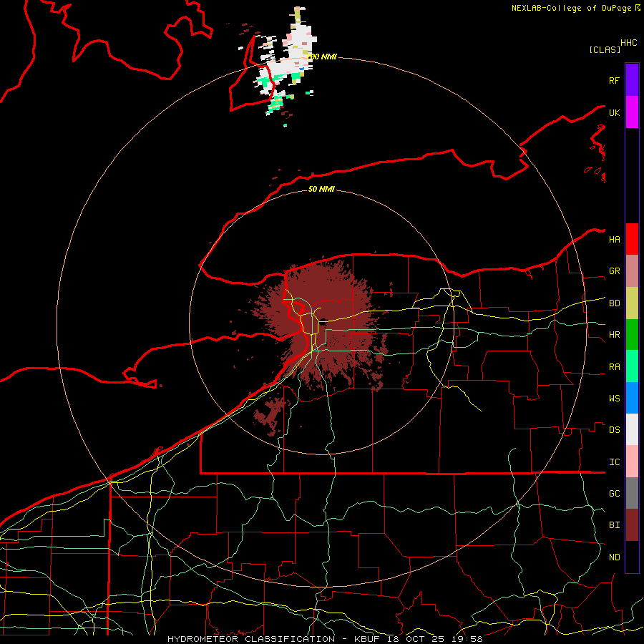644x644 pixels.
Task: Select the GC gray legend swatch
Action: tap(632, 493)
